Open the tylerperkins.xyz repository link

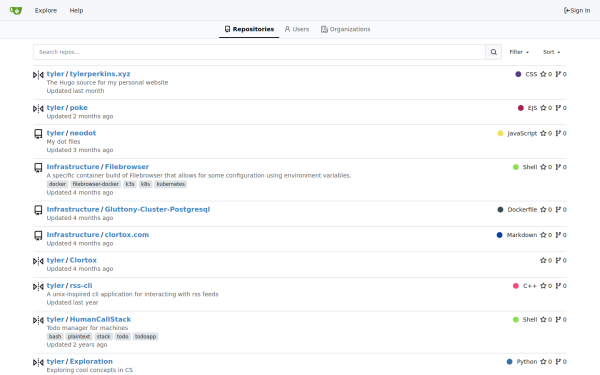[x=100, y=74]
